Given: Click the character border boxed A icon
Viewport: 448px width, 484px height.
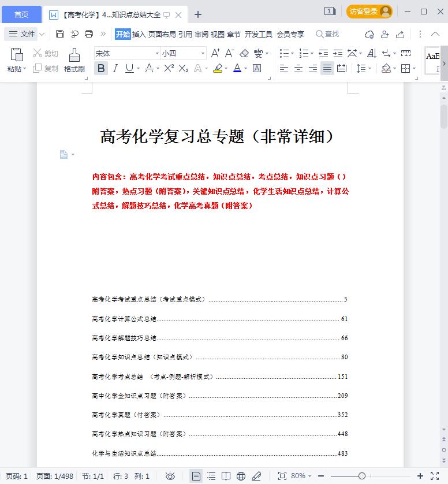Looking at the screenshot, I should click(x=257, y=68).
